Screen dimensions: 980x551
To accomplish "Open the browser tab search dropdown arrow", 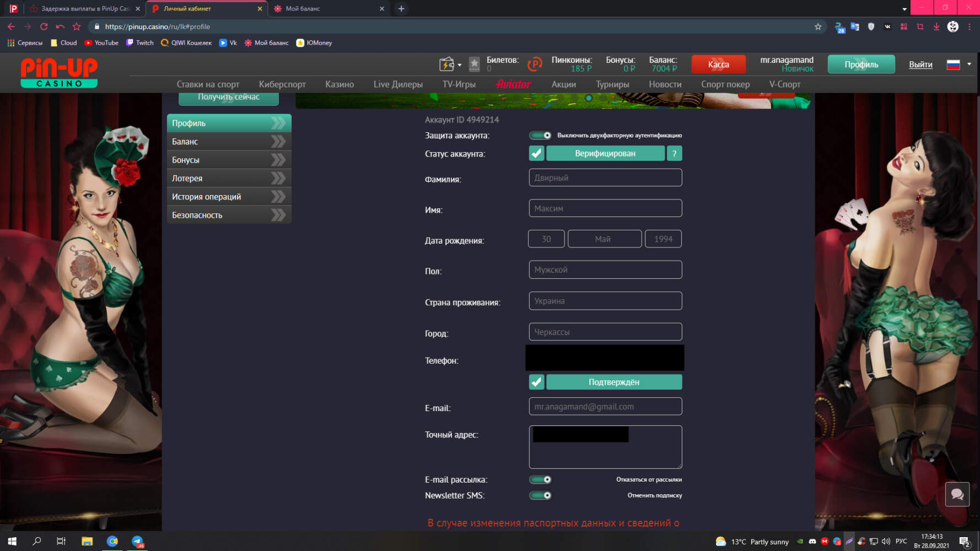I will coord(904,9).
